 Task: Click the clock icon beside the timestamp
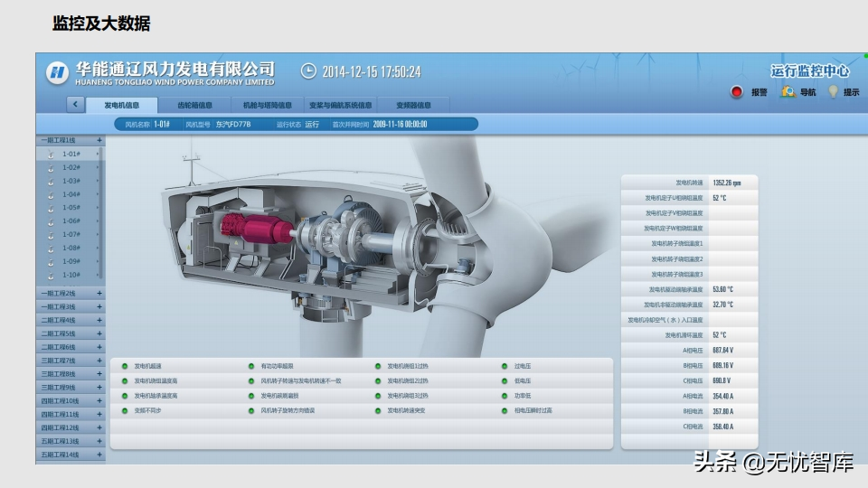[308, 71]
